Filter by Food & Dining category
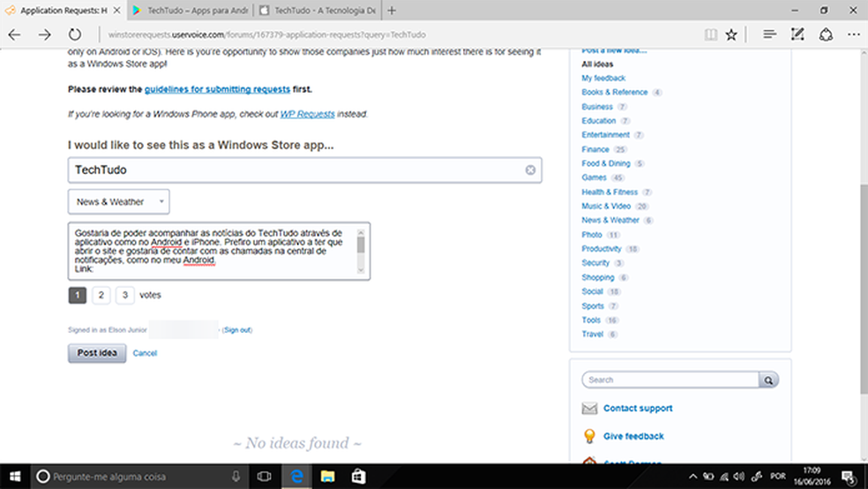Screen dimensions: 868x489 click(606, 163)
